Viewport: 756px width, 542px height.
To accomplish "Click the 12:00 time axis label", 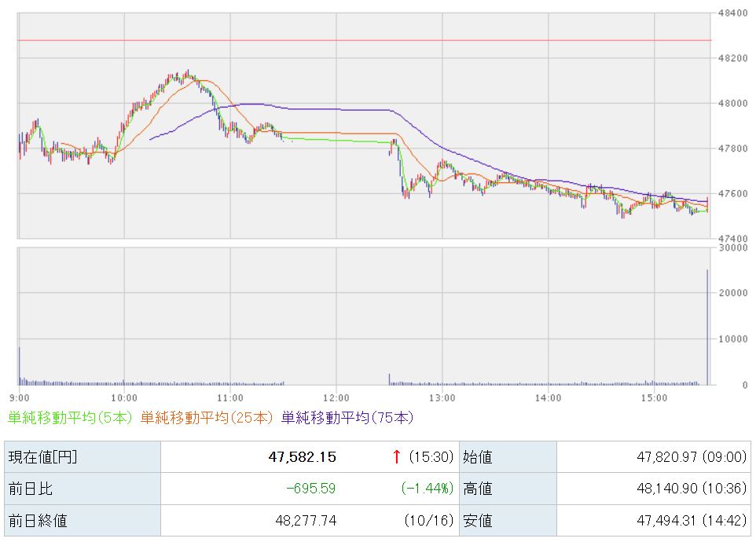I will tap(336, 397).
